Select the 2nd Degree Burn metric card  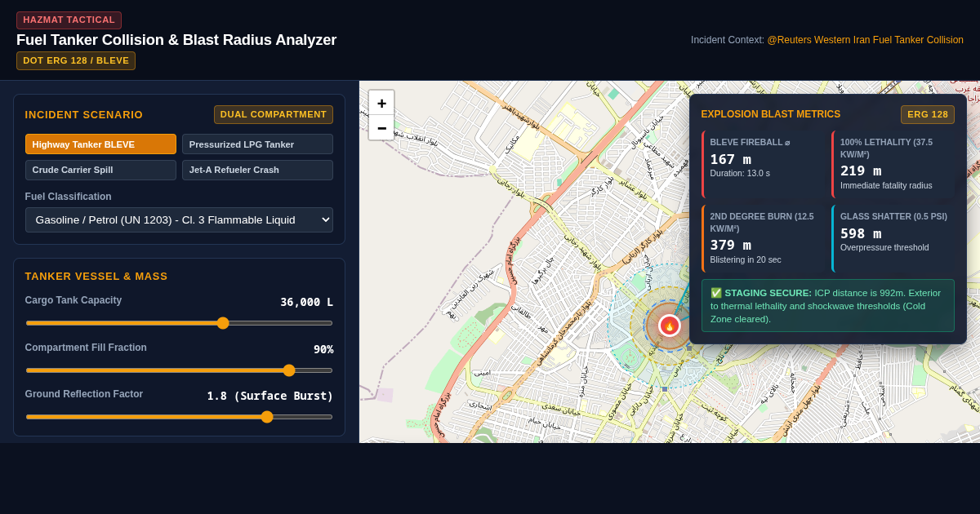(763, 238)
